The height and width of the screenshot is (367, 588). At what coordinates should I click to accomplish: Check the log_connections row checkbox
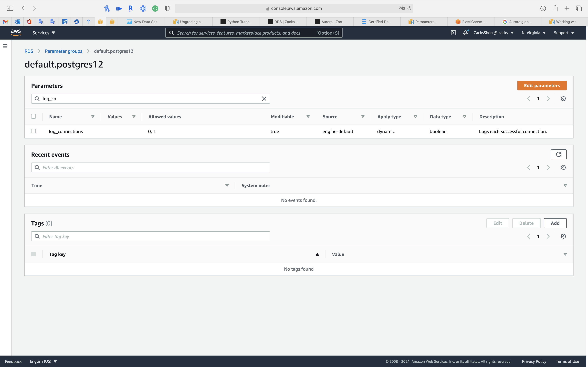pos(33,131)
